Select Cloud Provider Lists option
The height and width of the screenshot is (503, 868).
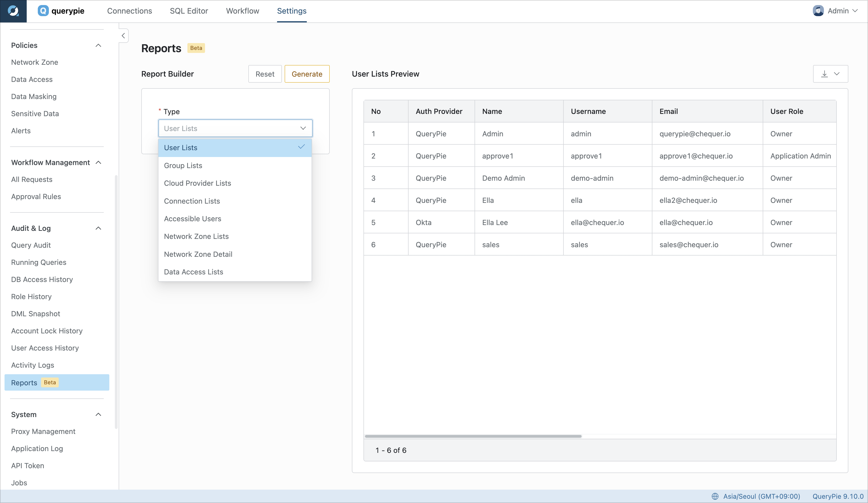pos(235,183)
